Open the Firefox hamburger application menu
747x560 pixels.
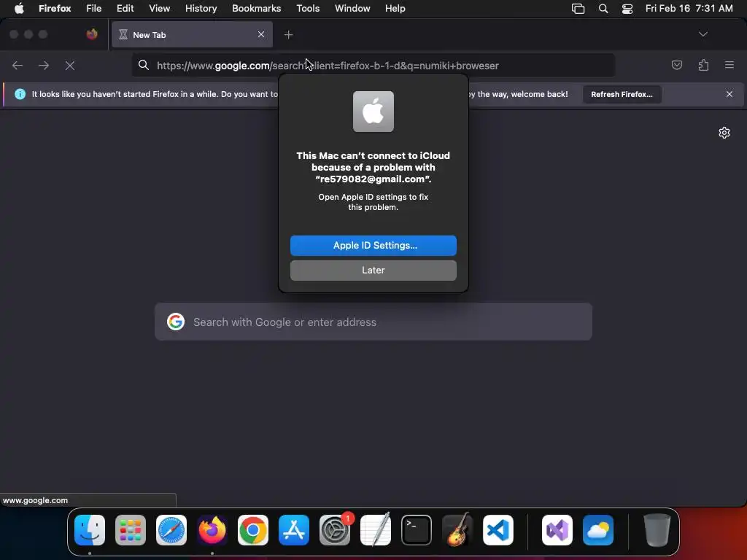(x=729, y=65)
